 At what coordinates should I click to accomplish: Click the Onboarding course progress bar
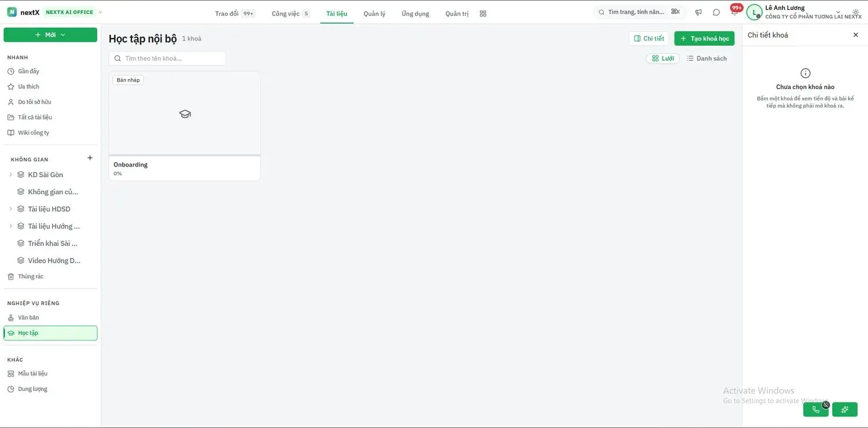point(185,155)
